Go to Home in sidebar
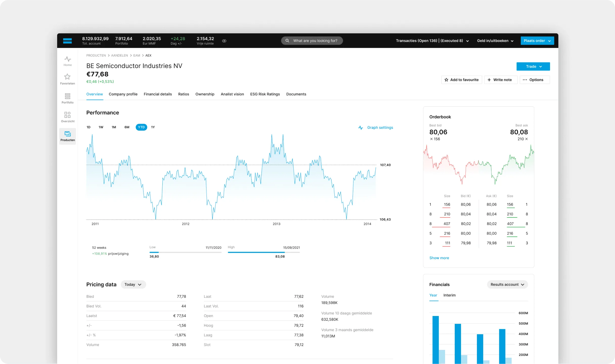Viewport: 615px width, 364px height. click(68, 61)
